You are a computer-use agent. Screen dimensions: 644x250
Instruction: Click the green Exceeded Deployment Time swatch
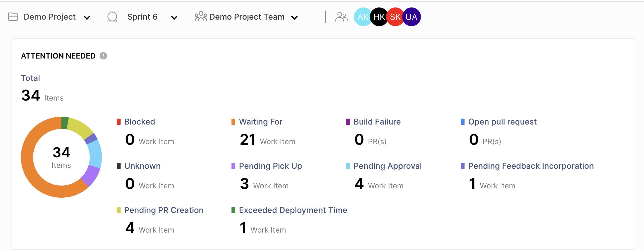[233, 210]
